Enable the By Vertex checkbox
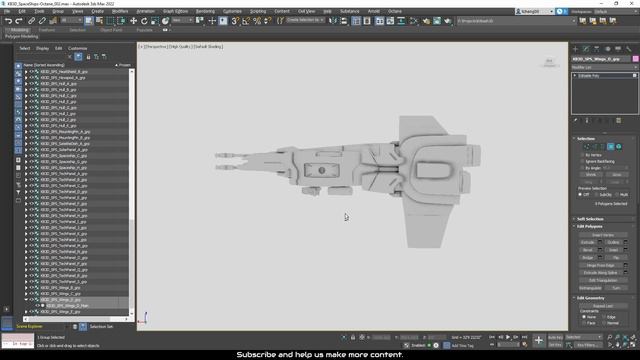The image size is (640, 360). pyautogui.click(x=582, y=155)
